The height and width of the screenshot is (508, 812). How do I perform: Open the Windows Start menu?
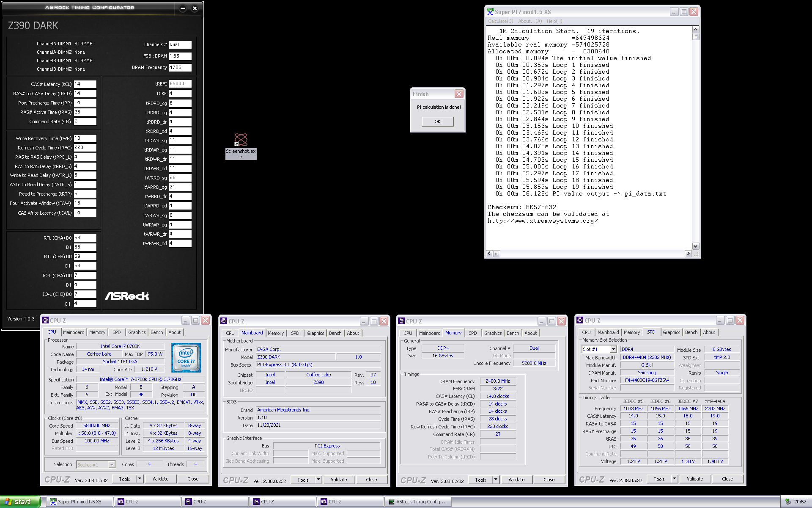tap(20, 502)
